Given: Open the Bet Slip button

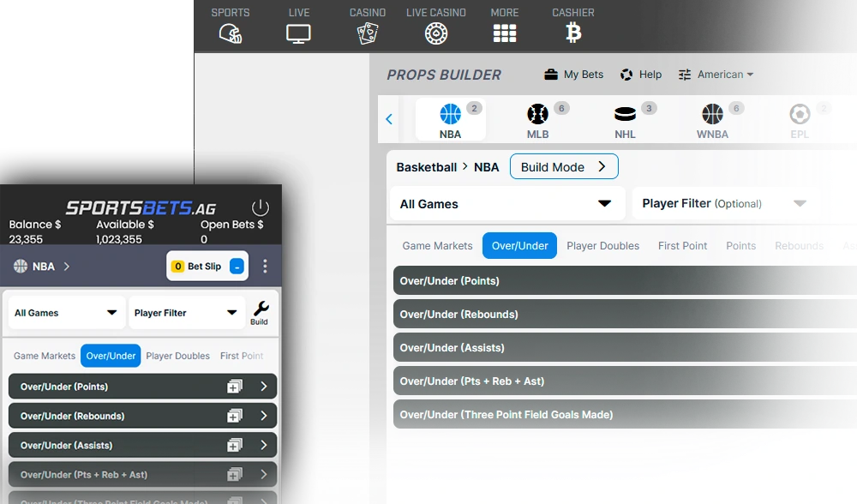Looking at the screenshot, I should click(207, 267).
